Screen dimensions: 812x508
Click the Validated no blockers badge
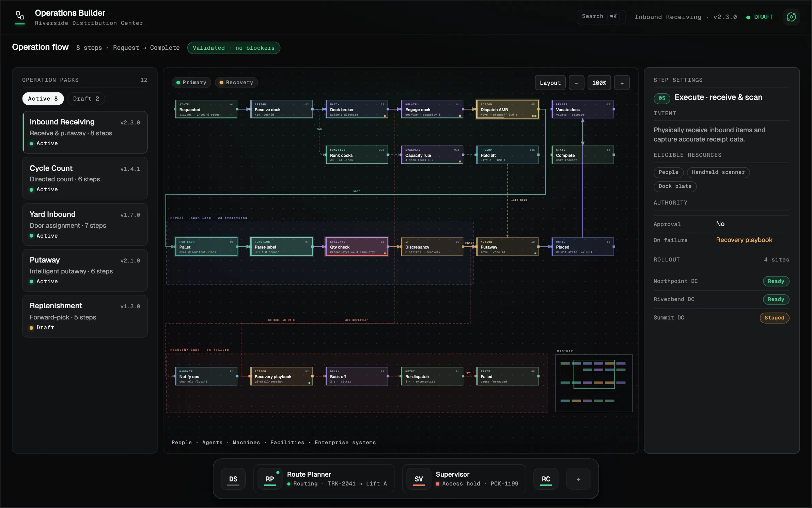click(234, 48)
